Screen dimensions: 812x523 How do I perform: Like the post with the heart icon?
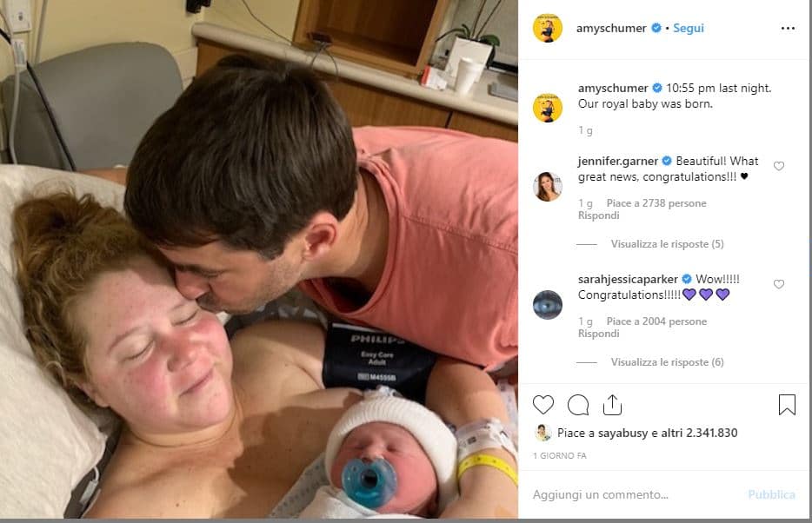click(x=543, y=405)
